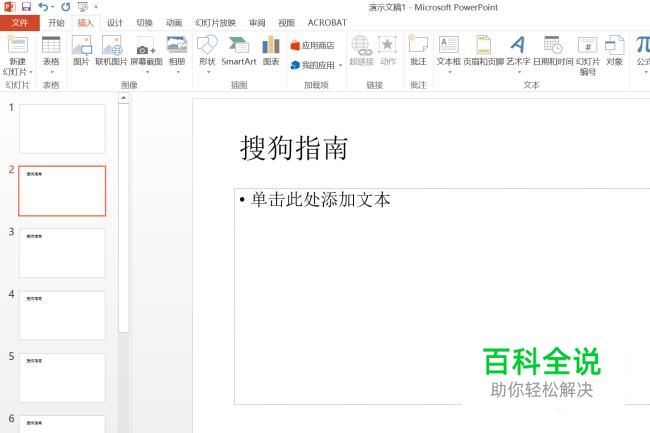Insert a 图片 (Picture) from file
Viewport: 650px width, 433px height.
pos(81,50)
